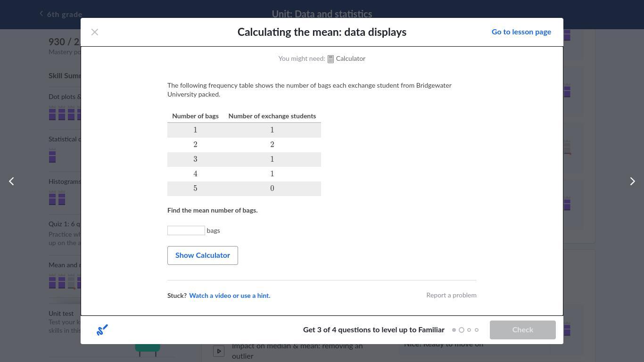Select the first Histograms skill mastery block
The height and width of the screenshot is (362, 644).
point(52,198)
